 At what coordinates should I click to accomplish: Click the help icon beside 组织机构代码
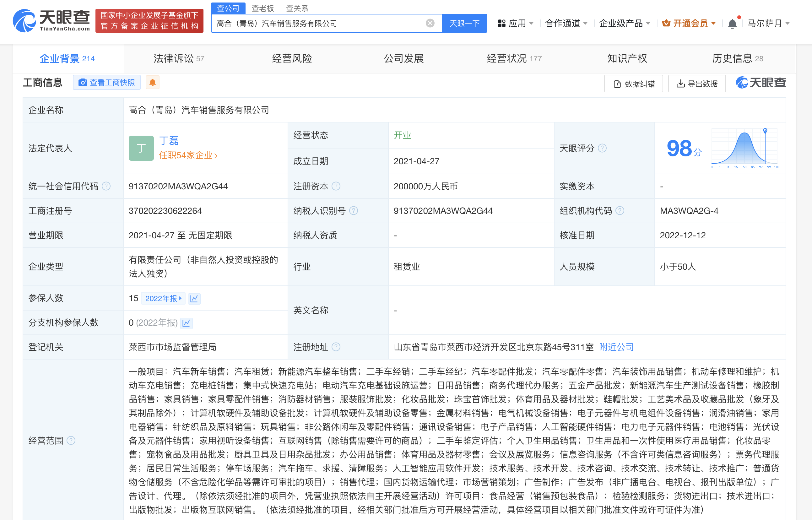[620, 211]
